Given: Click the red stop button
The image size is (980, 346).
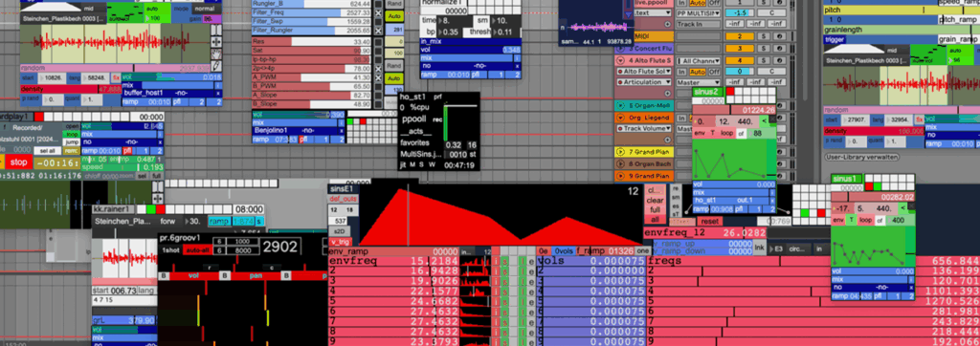Looking at the screenshot, I should 18,162.
